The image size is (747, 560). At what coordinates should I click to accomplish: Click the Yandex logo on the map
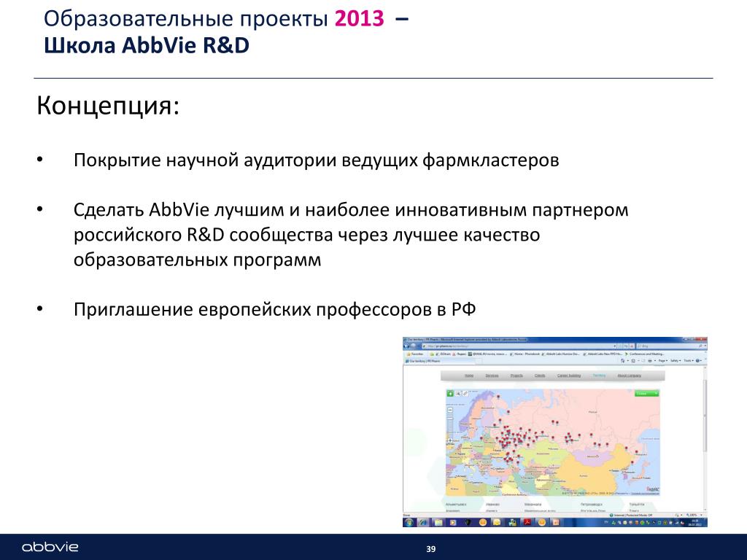point(654,489)
